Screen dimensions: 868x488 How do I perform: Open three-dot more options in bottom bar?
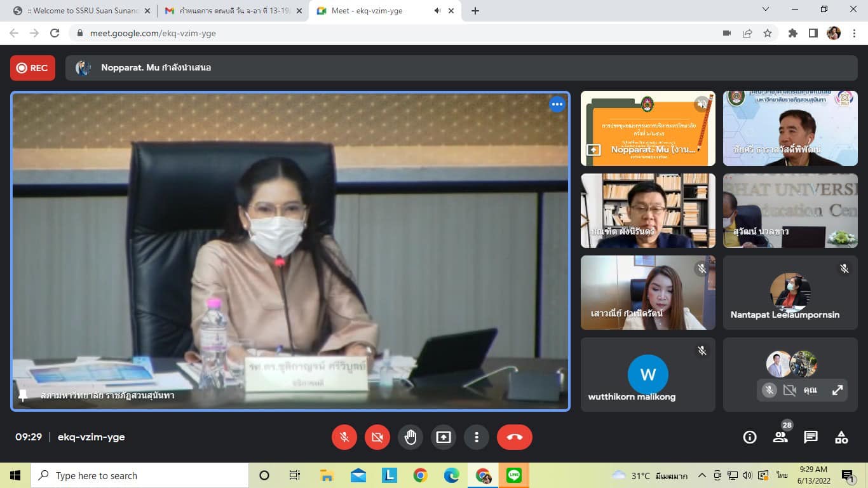coord(477,437)
